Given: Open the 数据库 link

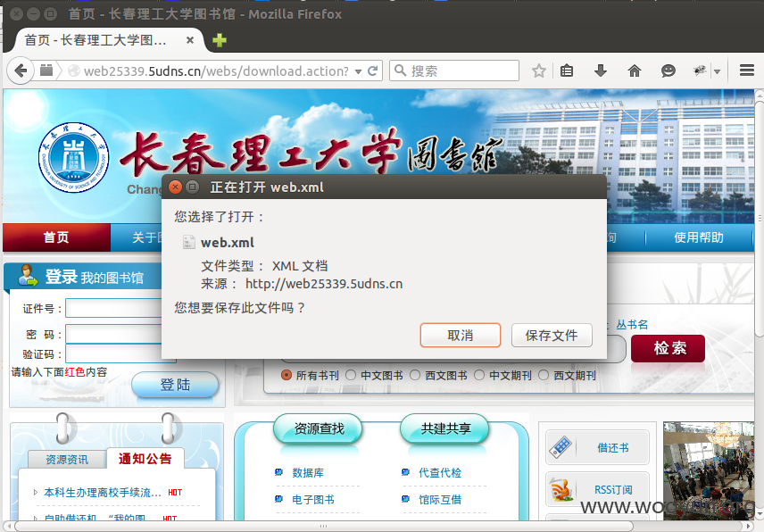Looking at the screenshot, I should click(308, 472).
